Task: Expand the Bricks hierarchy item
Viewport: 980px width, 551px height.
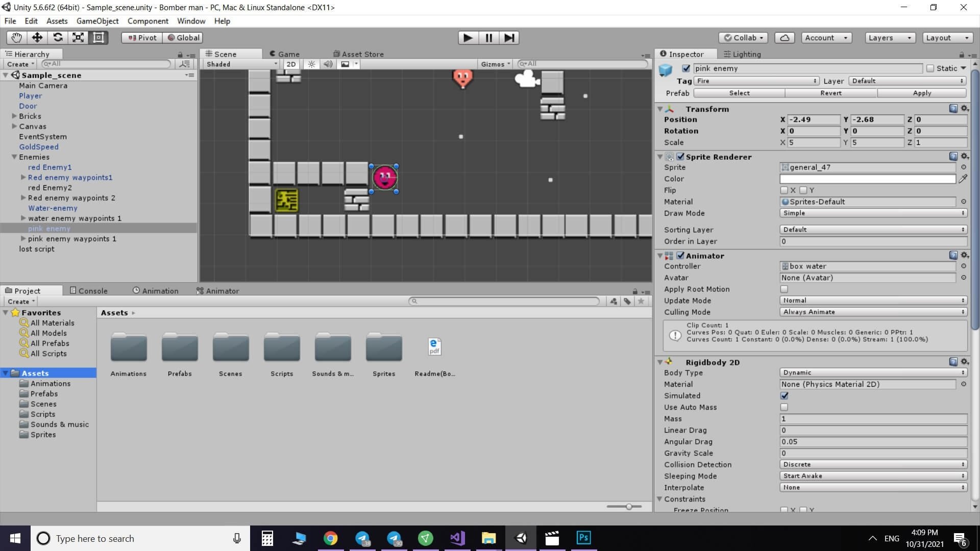Action: click(14, 116)
